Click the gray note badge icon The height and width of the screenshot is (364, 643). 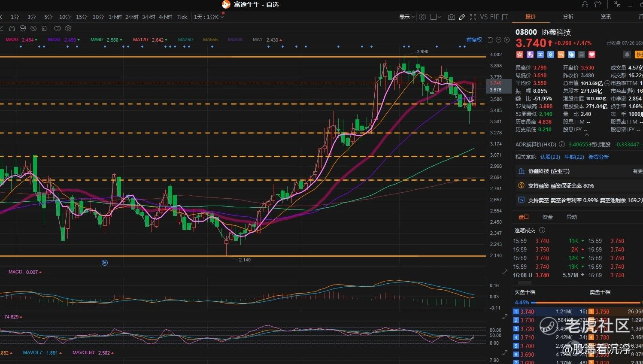point(582,55)
